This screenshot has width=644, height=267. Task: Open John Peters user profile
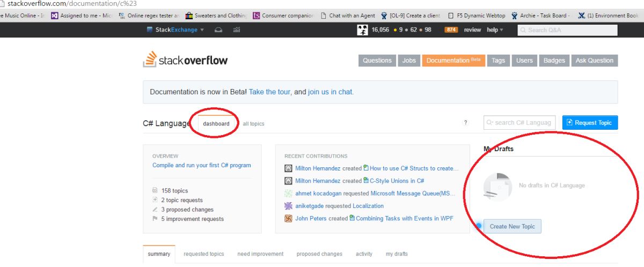click(311, 218)
